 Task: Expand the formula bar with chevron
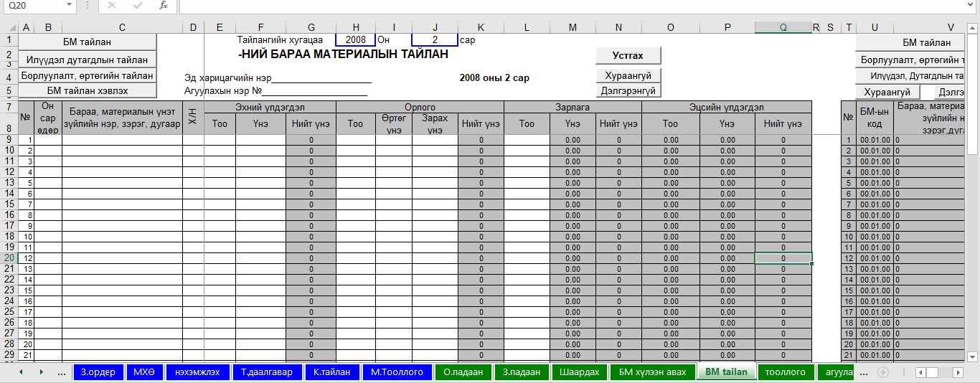(x=972, y=6)
